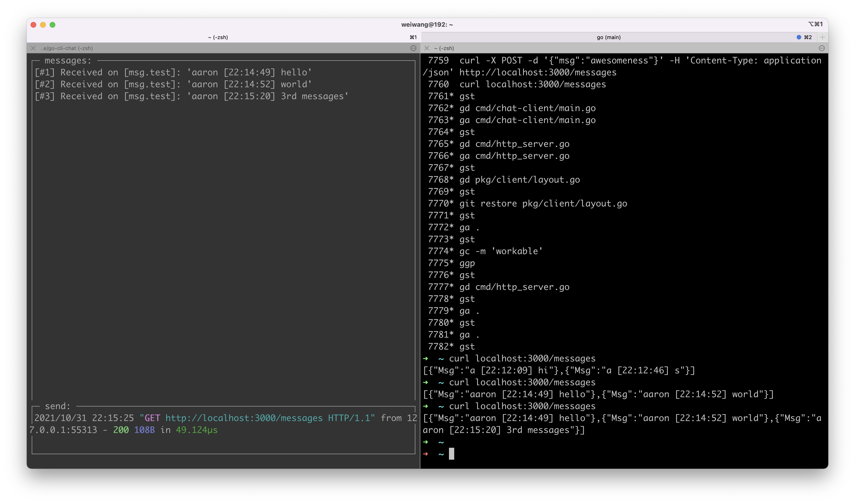Click the right pane ~ (-zsh) title
The image size is (855, 504).
pos(444,48)
